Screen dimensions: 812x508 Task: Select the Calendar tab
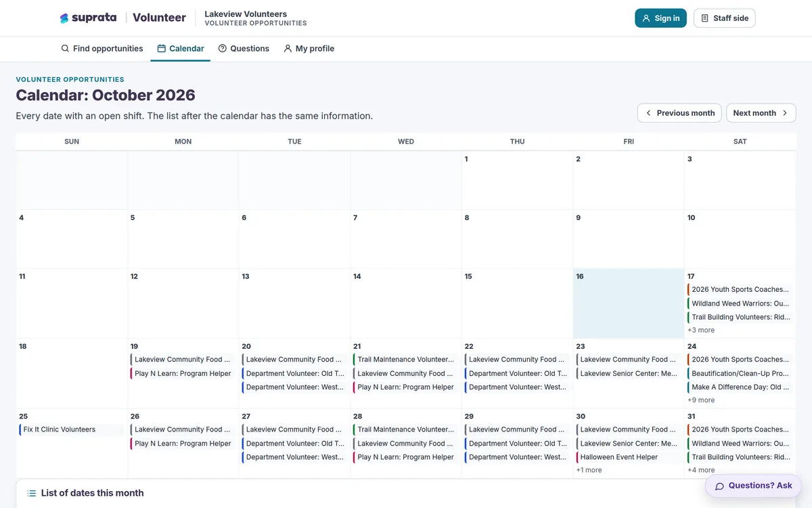click(x=181, y=49)
